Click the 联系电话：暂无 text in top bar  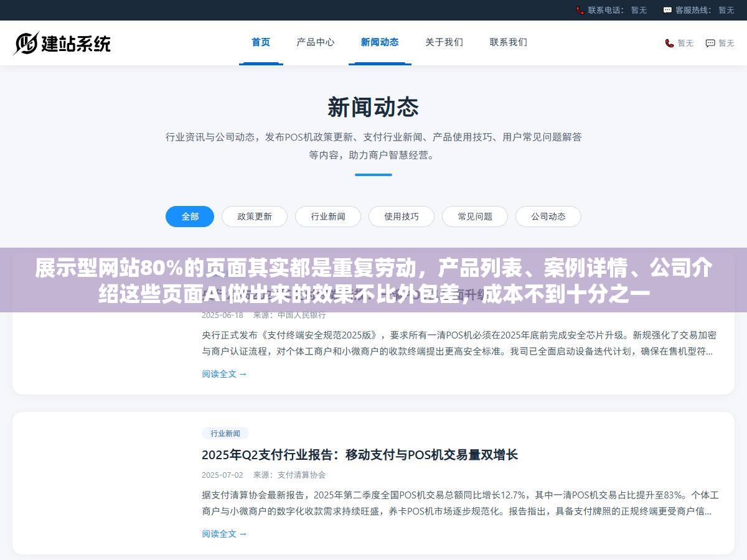(x=617, y=10)
